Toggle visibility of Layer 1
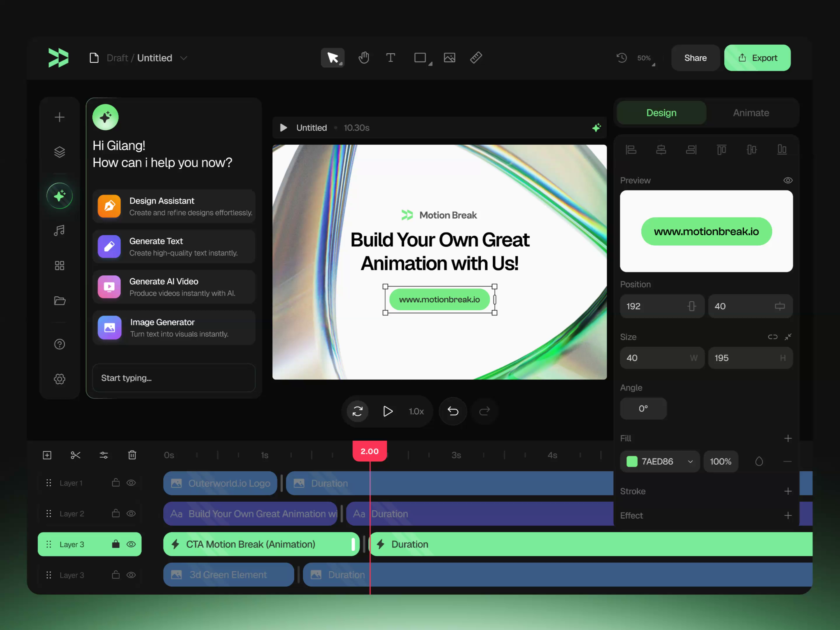This screenshot has width=840, height=630. coord(131,483)
